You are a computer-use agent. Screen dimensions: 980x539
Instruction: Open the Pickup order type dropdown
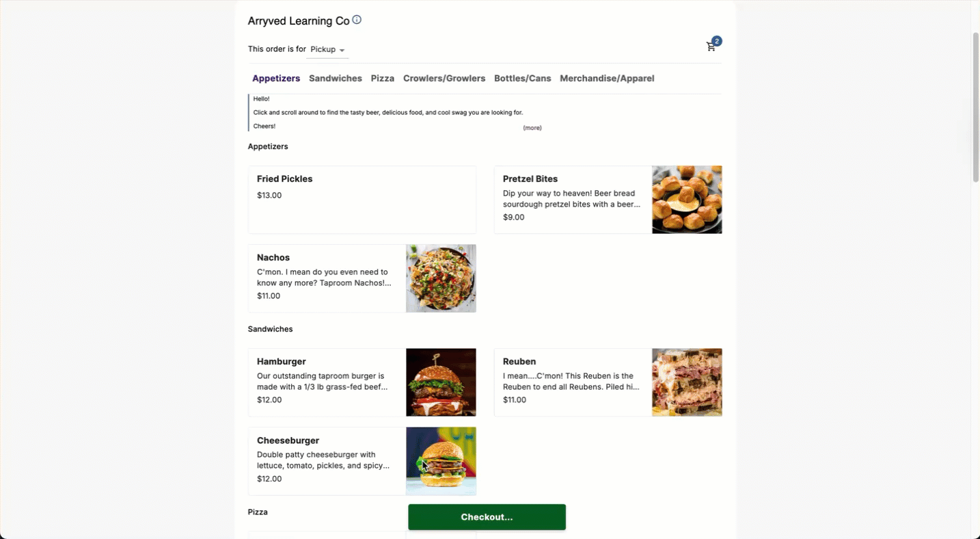point(327,49)
